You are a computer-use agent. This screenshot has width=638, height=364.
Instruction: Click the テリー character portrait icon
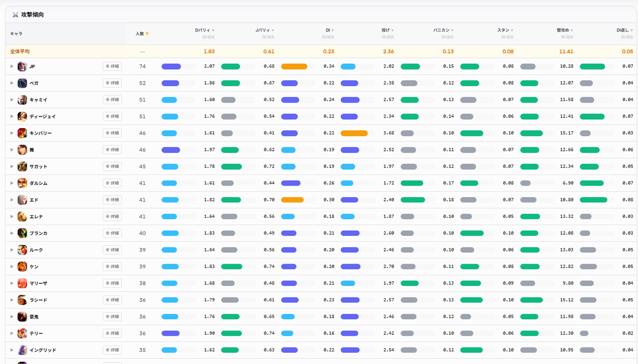click(22, 334)
